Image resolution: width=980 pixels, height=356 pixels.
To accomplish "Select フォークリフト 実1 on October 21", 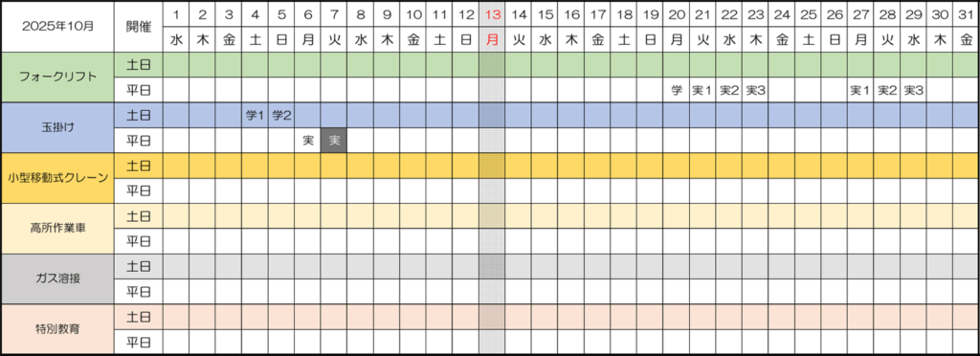I will point(702,90).
